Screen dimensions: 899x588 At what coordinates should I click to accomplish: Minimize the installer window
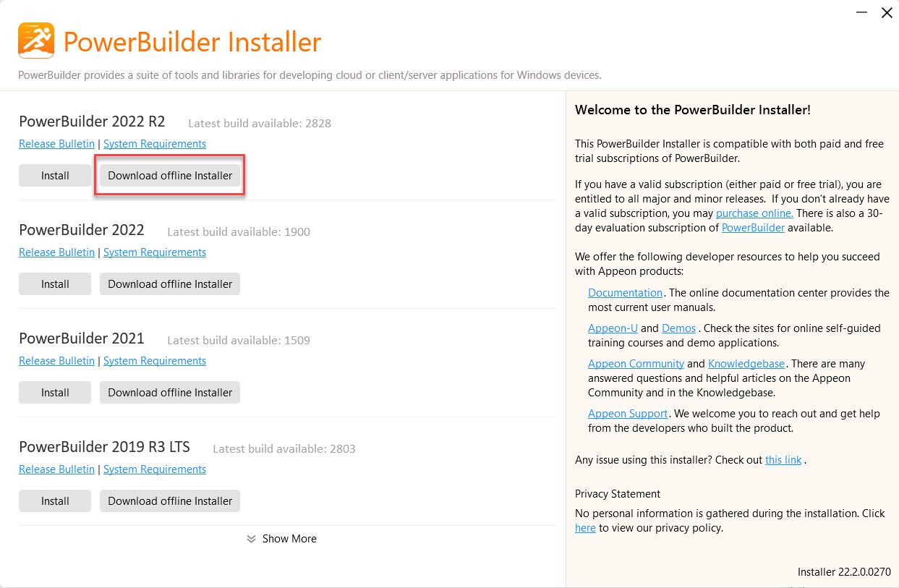(x=861, y=13)
